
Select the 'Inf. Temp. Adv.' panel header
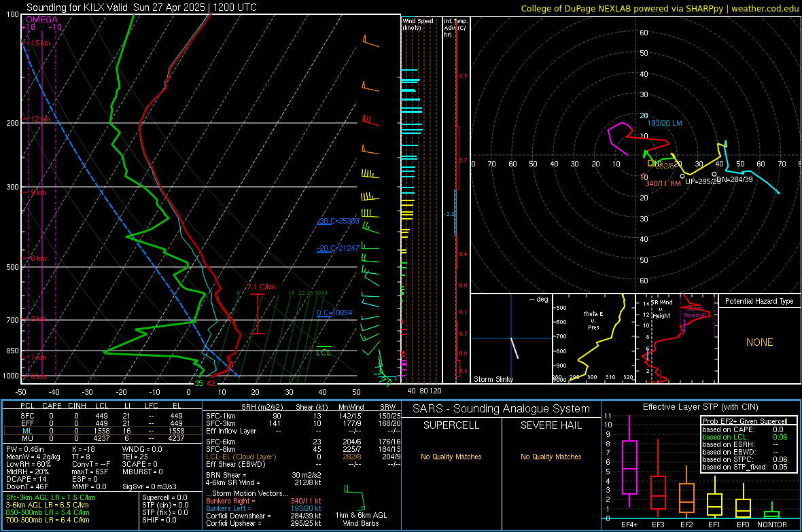coord(455,28)
